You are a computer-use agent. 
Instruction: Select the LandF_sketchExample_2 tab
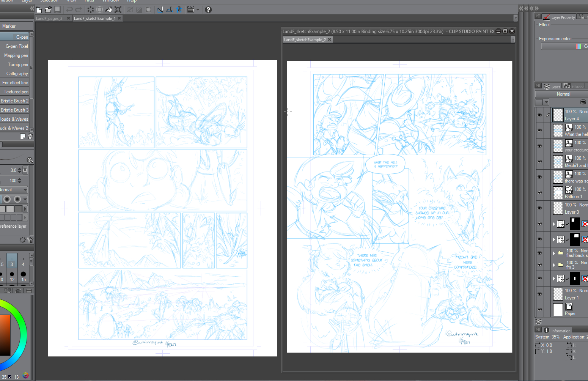[305, 39]
